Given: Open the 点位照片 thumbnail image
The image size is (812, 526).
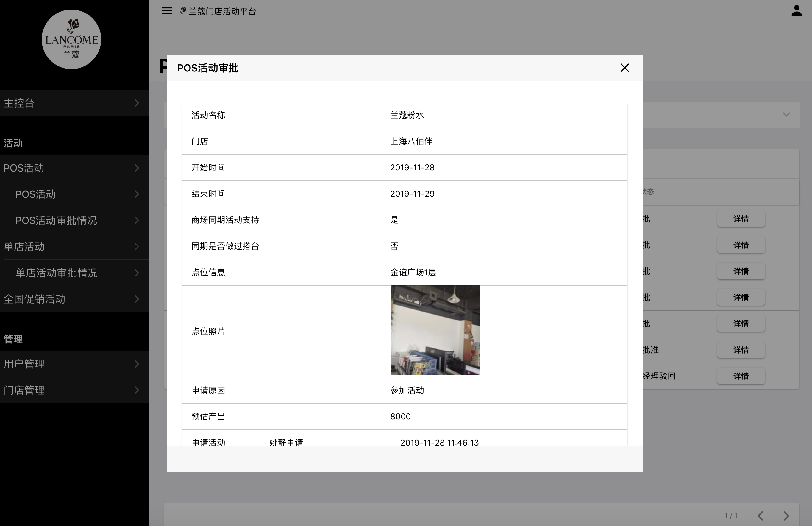Looking at the screenshot, I should click(x=435, y=330).
